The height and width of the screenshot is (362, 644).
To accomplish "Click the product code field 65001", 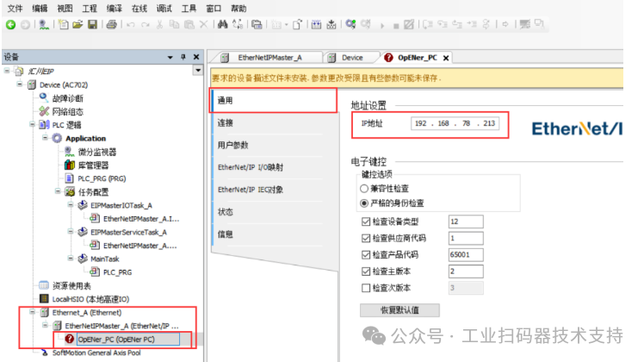I will [466, 254].
